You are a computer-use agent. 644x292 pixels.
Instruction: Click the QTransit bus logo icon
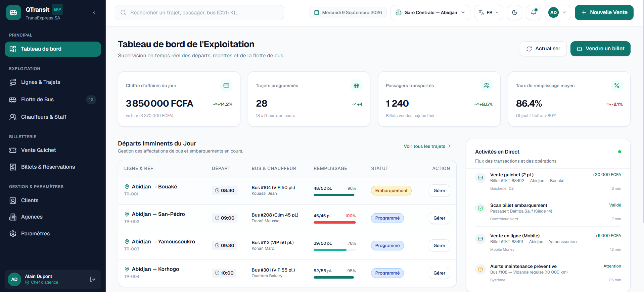(13, 12)
